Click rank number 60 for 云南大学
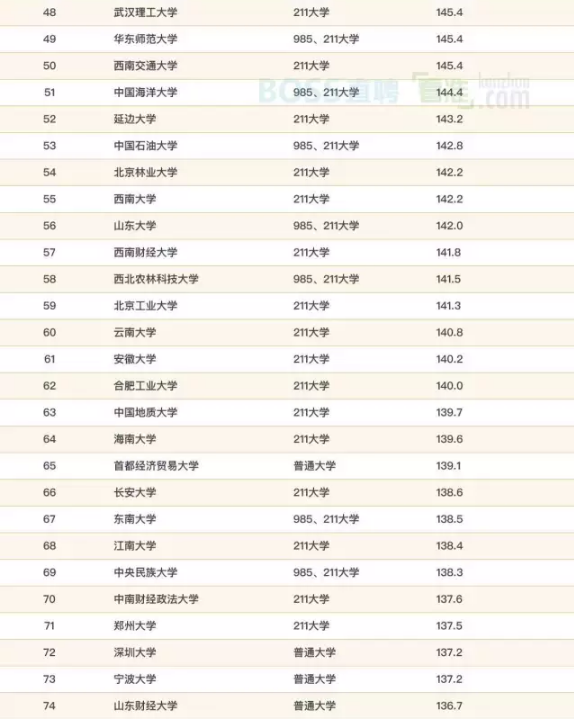This screenshot has width=574, height=719. 50,332
